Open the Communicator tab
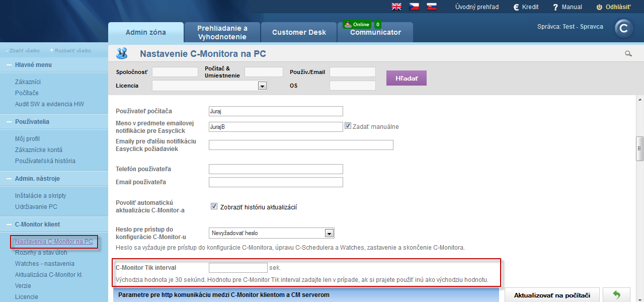644x302 pixels. (375, 33)
